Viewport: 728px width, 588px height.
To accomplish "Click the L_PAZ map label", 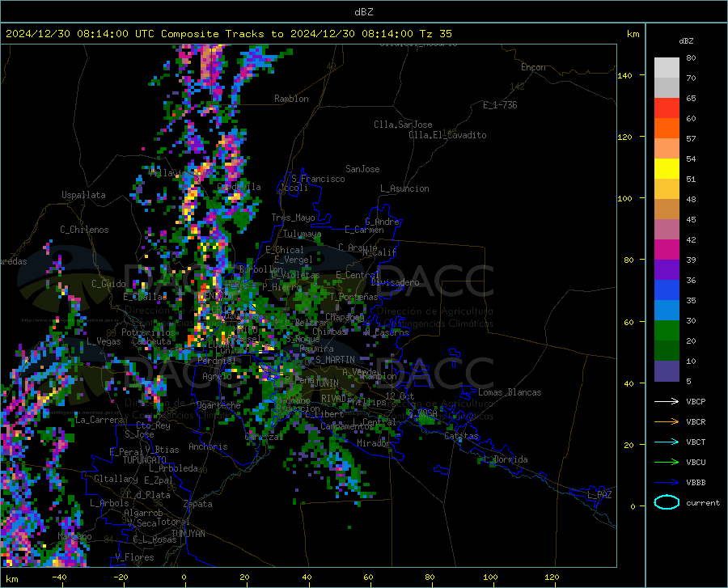I will point(599,495).
